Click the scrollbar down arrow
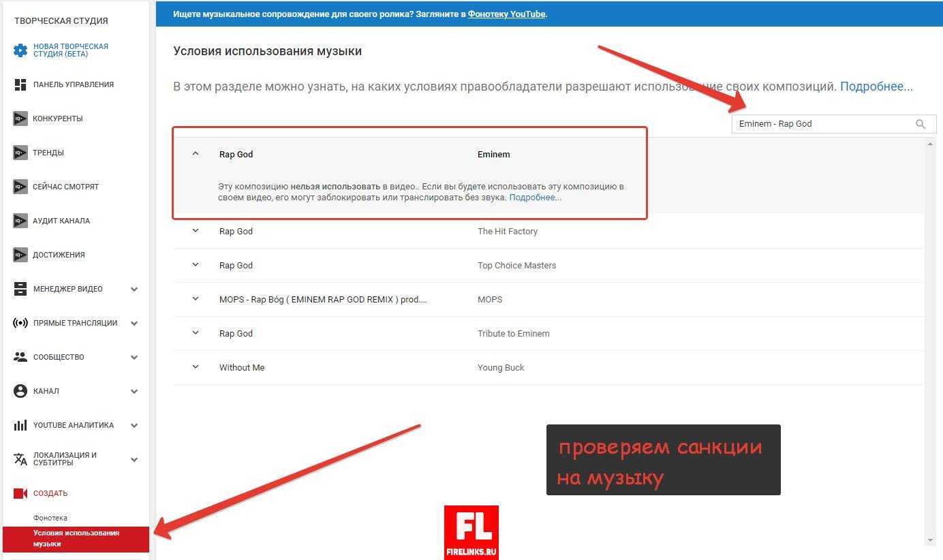Viewport: 943px width, 560px height. tap(931, 540)
